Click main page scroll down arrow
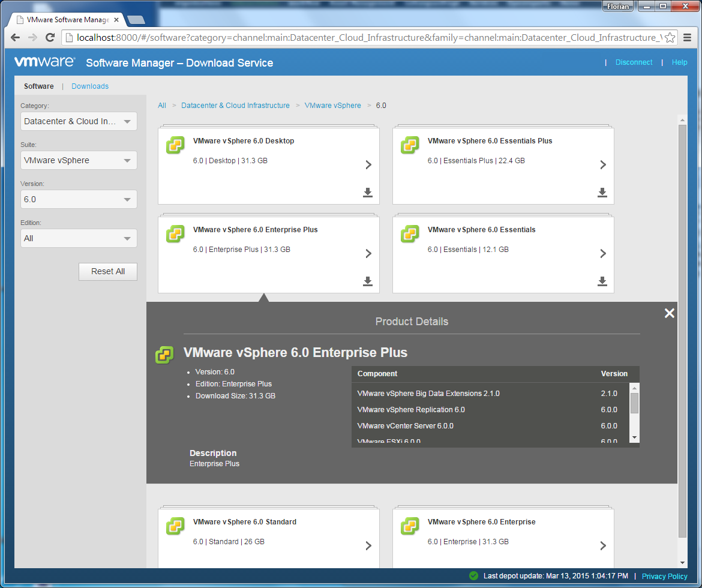 click(682, 562)
